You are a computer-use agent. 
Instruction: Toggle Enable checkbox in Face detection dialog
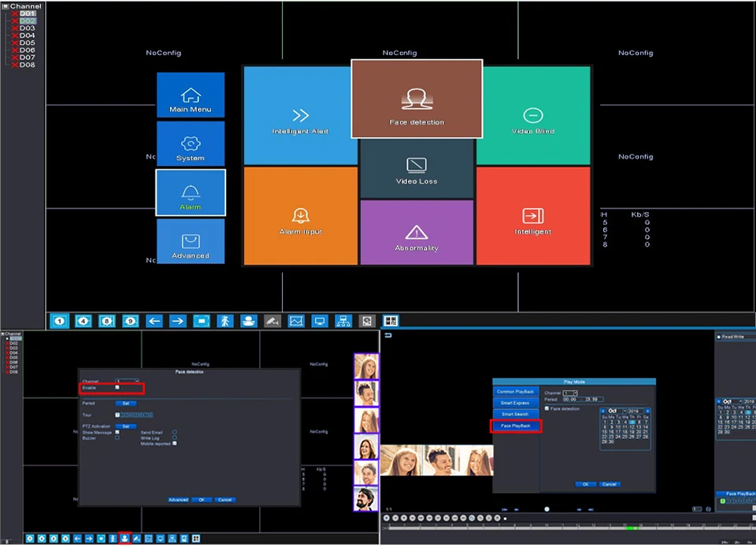(x=117, y=387)
